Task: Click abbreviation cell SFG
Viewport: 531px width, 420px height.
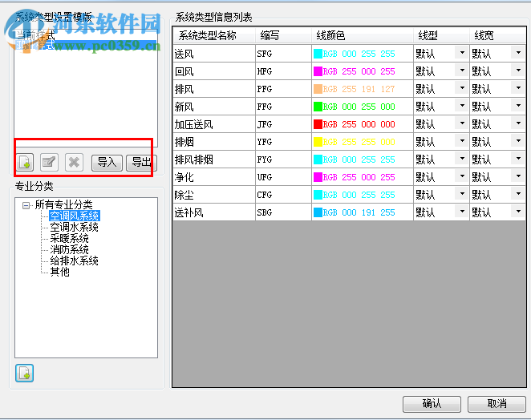Action: 283,54
